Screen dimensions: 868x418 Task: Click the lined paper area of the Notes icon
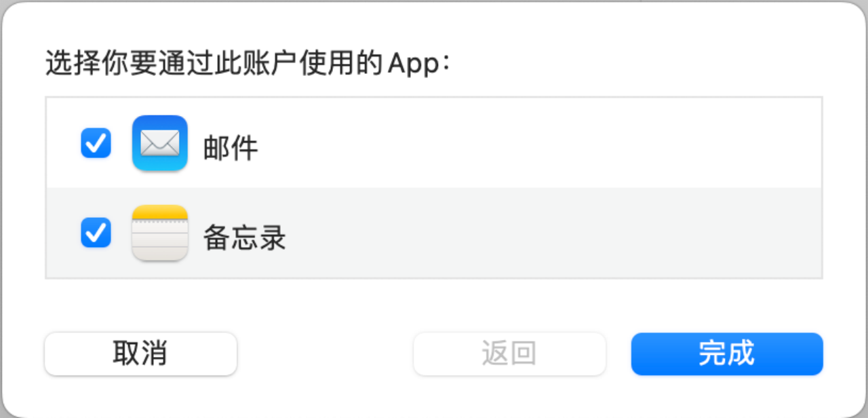[x=160, y=241]
